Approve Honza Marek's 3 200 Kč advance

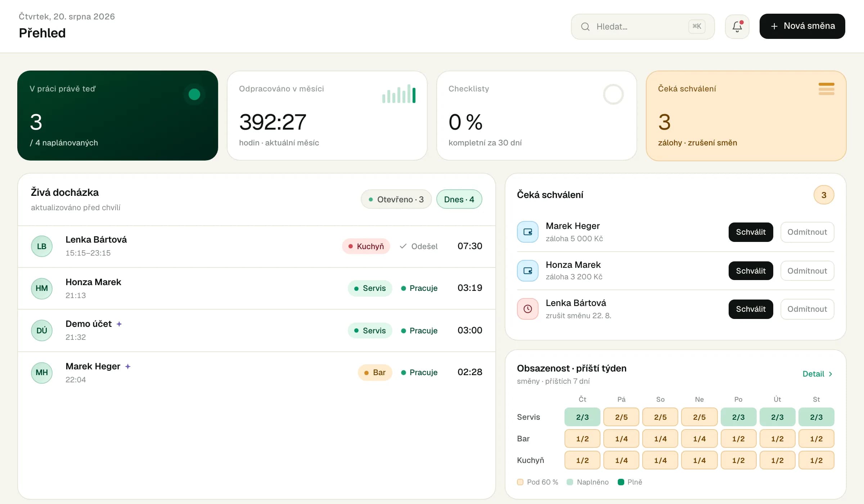(x=751, y=271)
